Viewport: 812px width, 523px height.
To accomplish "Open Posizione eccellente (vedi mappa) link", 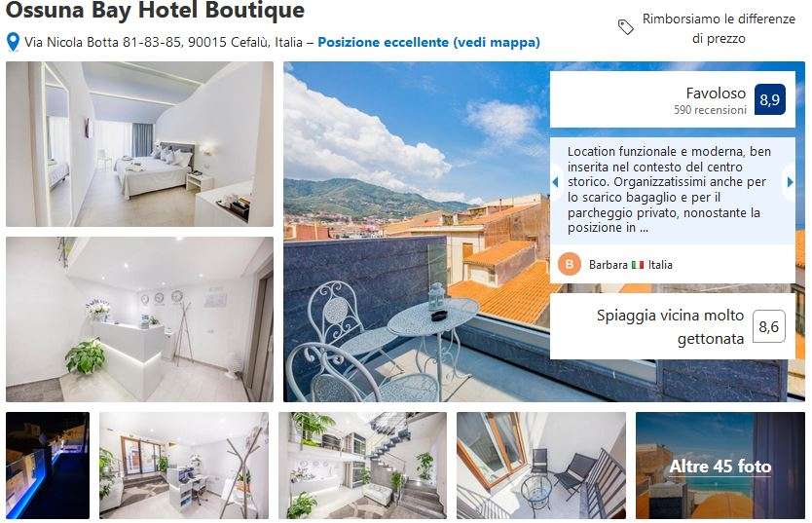I will (428, 43).
